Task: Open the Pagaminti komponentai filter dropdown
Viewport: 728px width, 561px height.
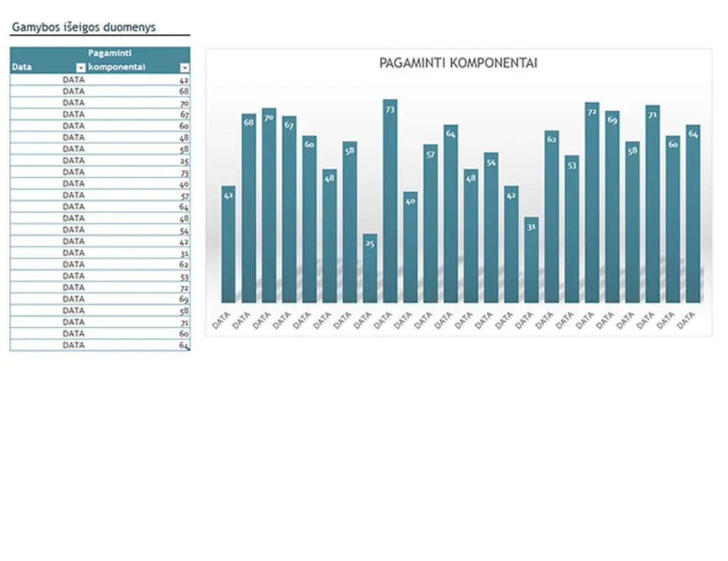Action: pyautogui.click(x=184, y=67)
